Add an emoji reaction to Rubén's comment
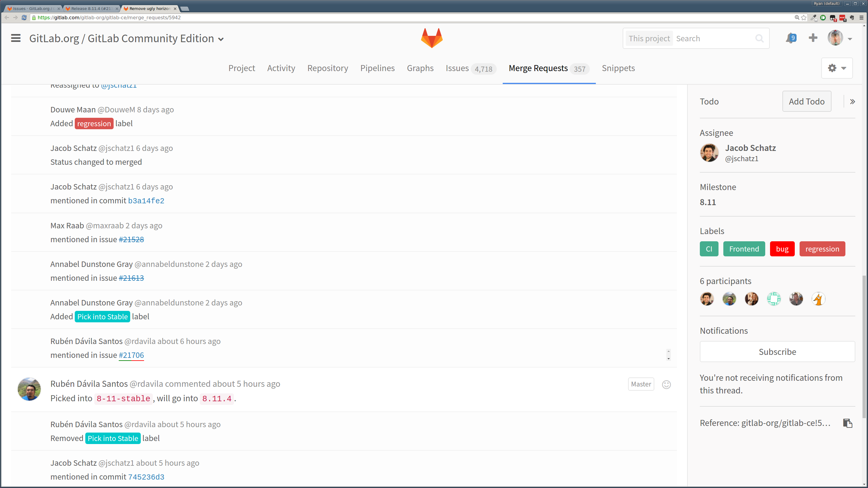 (x=666, y=384)
